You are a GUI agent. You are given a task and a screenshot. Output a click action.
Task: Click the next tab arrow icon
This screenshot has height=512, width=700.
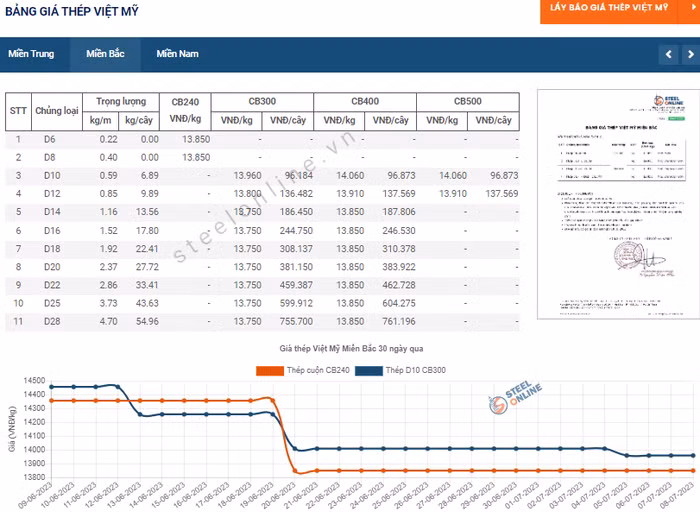[x=688, y=54]
